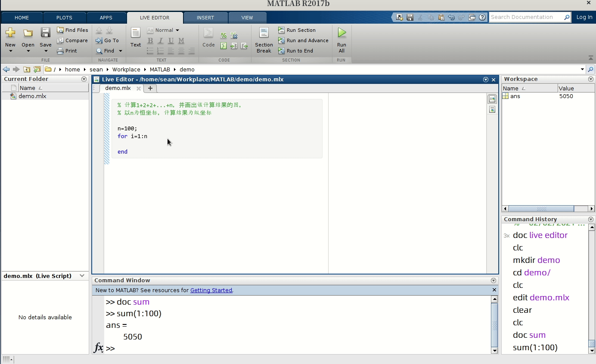Click the new shortcut icon in quick access
Viewport: 596px width, 364px height.
pos(400,17)
